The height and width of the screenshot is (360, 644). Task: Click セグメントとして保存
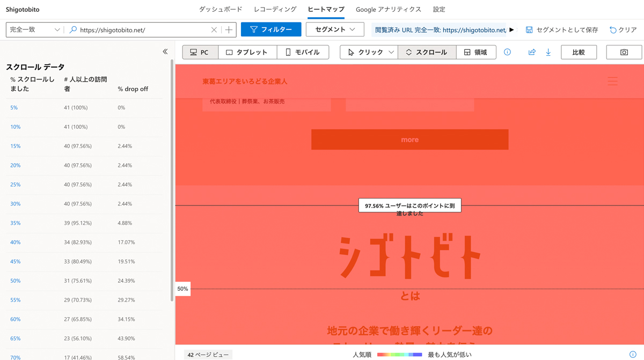click(x=562, y=30)
